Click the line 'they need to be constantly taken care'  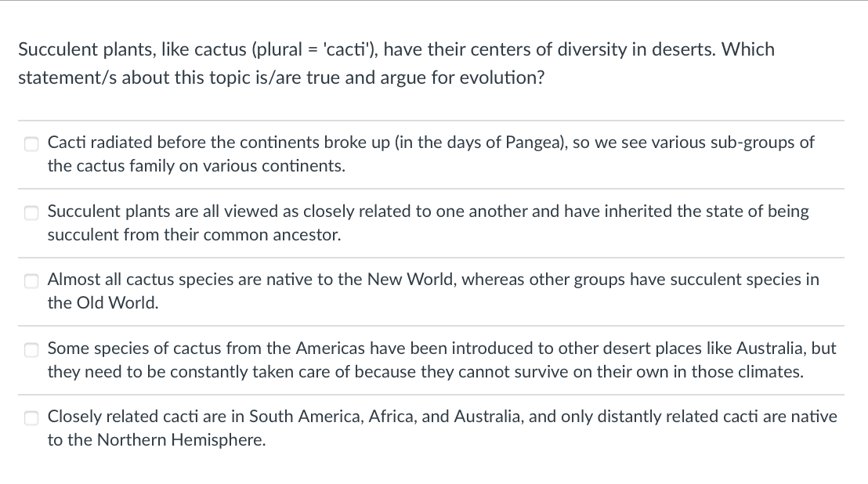pos(425,372)
